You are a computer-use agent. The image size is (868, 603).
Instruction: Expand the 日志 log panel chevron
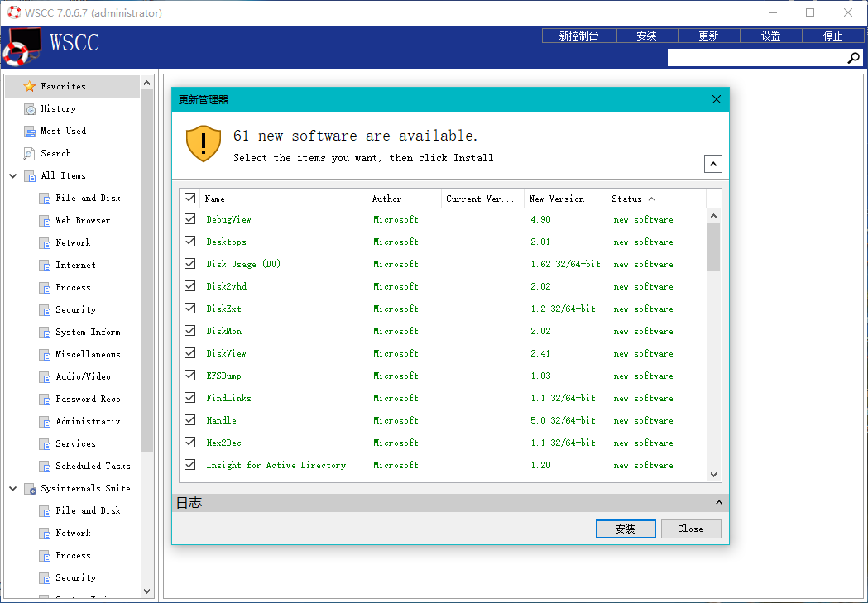coord(718,502)
